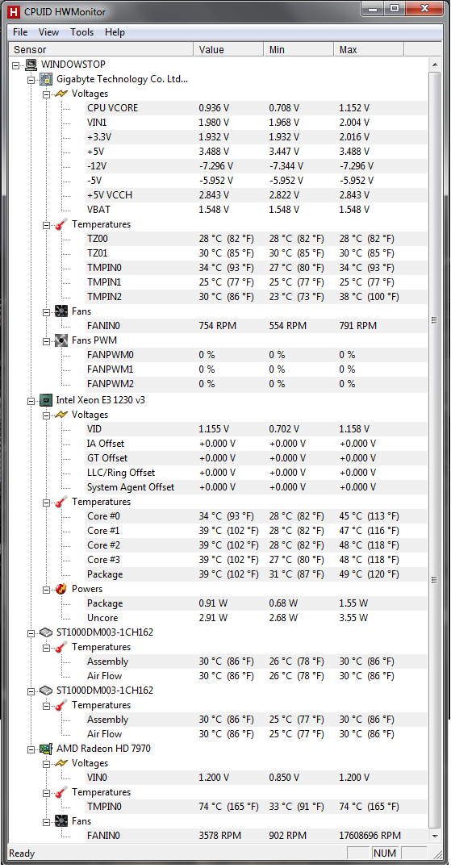Select the second ST1000DM003-1CH162 drive entry
451x868 pixels.
pos(105,691)
